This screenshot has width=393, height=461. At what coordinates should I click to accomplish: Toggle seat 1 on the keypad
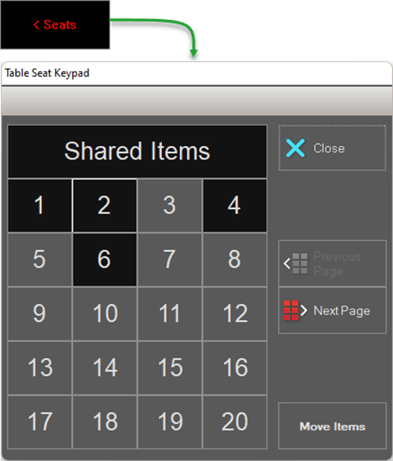click(x=40, y=205)
